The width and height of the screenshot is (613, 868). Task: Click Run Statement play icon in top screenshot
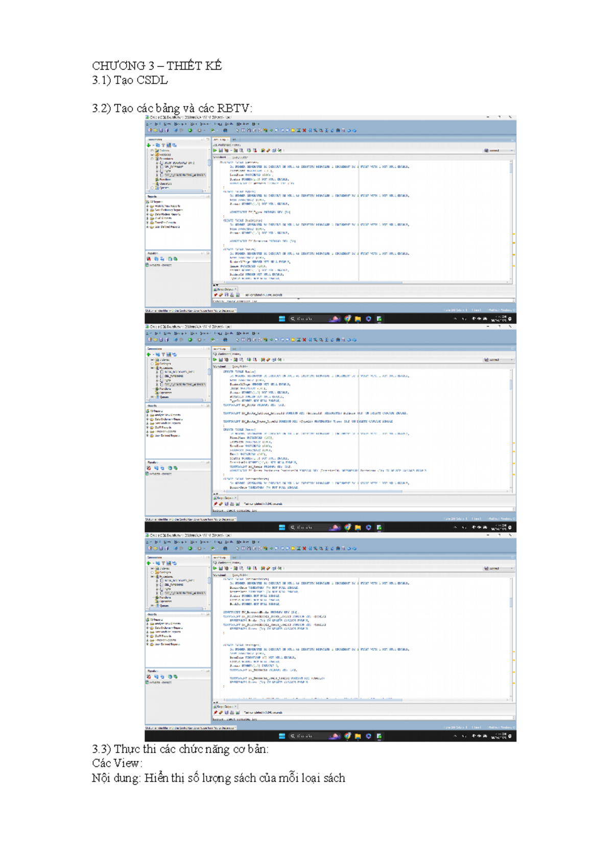tap(215, 150)
